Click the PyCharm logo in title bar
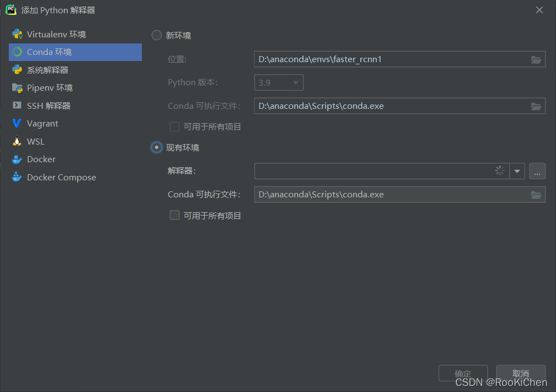Screen dimensions: 556x392 pyautogui.click(x=11, y=10)
